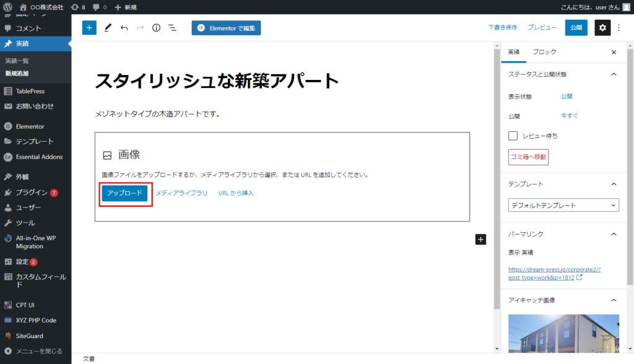This screenshot has width=634, height=364.
Task: Click the blue block inserter plus button
Action: [x=89, y=28]
